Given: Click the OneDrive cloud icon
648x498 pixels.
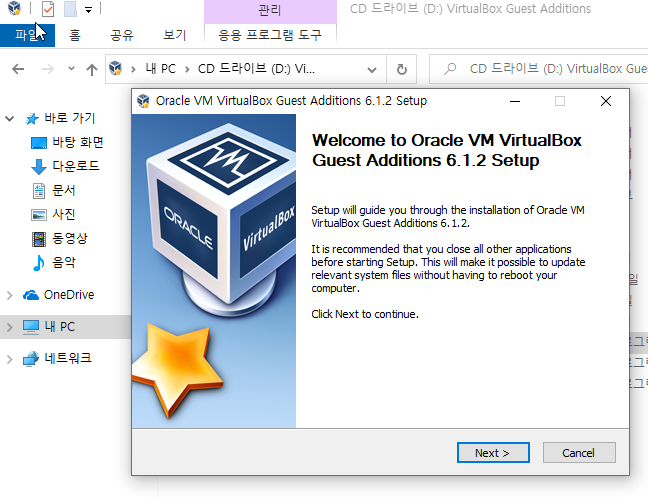Looking at the screenshot, I should (x=31, y=295).
